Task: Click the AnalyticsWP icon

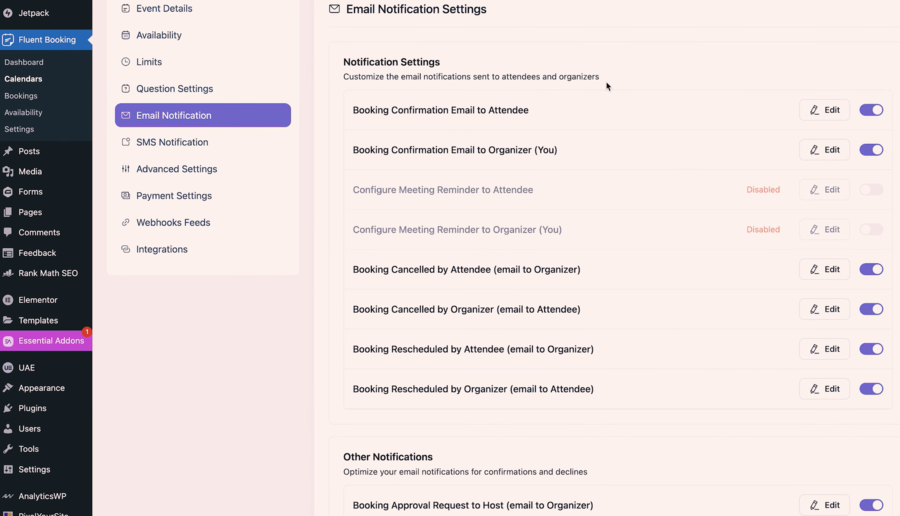Action: [8, 496]
